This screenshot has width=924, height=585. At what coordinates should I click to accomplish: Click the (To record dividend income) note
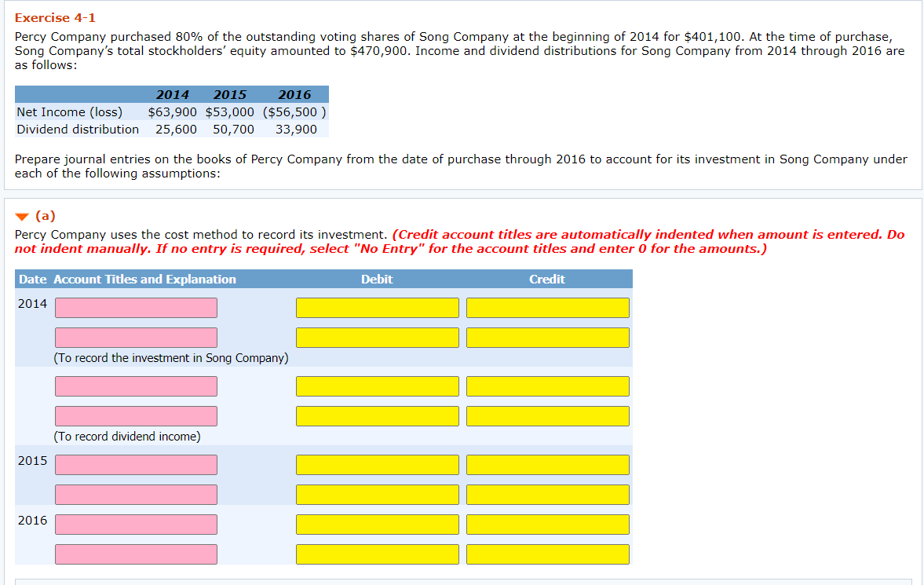click(126, 437)
